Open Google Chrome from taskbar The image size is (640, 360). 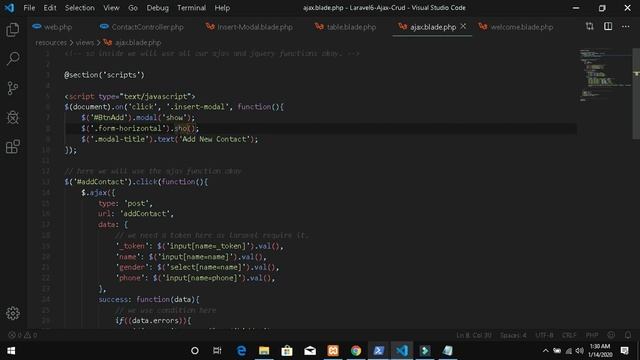click(x=356, y=351)
